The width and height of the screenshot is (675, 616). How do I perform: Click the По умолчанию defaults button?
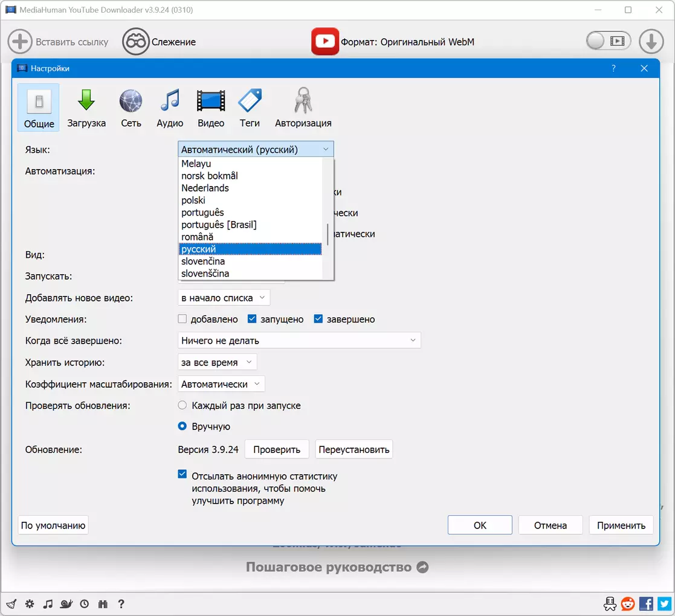53,525
